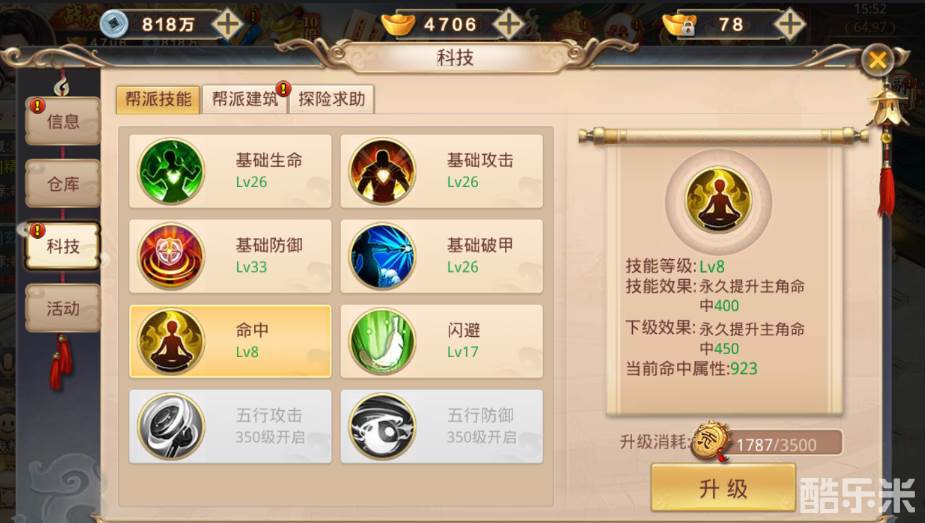This screenshot has height=523, width=925.
Task: Select the 基础攻击 skill icon
Action: [382, 171]
